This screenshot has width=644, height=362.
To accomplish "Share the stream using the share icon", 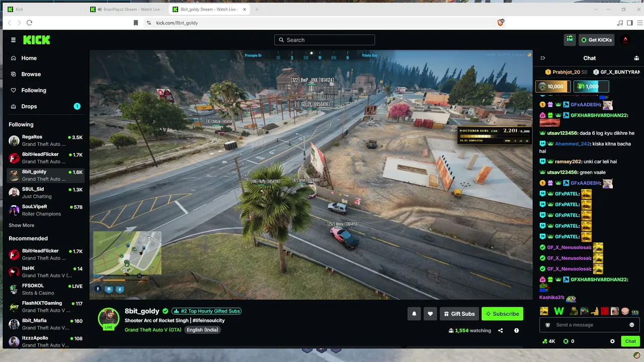I will click(501, 331).
